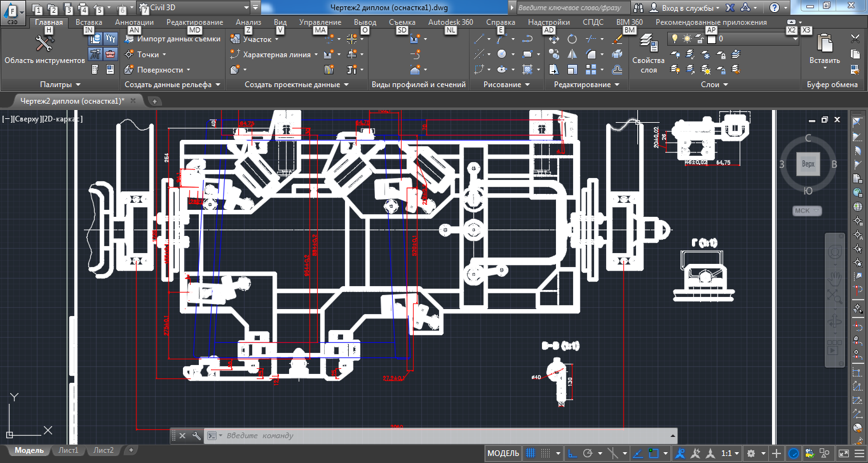The height and width of the screenshot is (463, 868).
Task: Click the Cut scissors icon
Action: coord(855,39)
